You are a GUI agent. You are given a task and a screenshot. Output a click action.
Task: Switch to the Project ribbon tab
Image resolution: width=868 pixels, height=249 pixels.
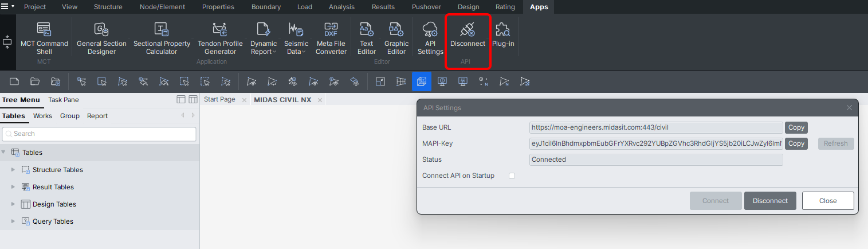[x=36, y=7]
